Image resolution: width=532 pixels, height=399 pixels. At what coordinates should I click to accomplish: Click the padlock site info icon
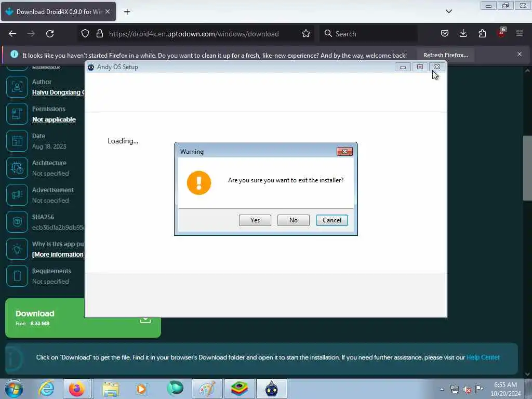(x=99, y=34)
